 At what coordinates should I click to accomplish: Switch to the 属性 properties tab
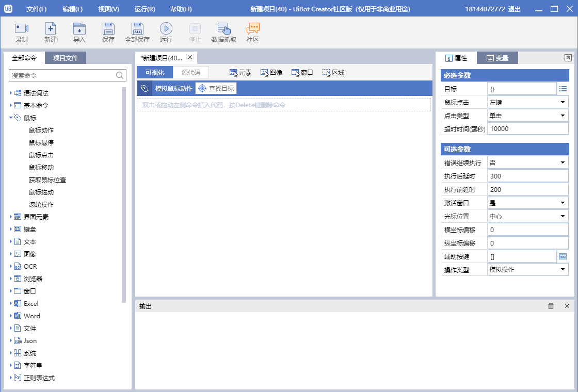click(456, 58)
